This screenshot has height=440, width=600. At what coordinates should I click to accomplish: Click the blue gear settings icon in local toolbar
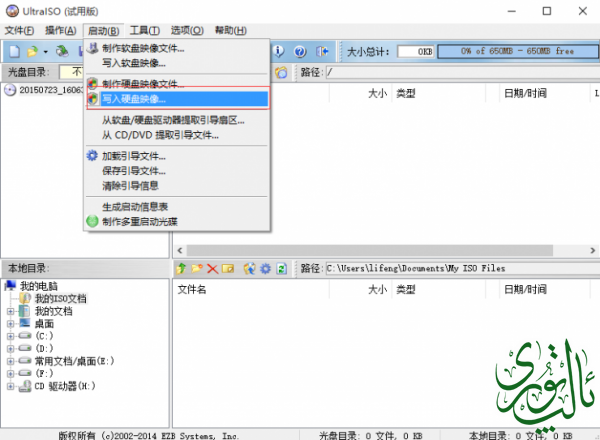[x=265, y=269]
